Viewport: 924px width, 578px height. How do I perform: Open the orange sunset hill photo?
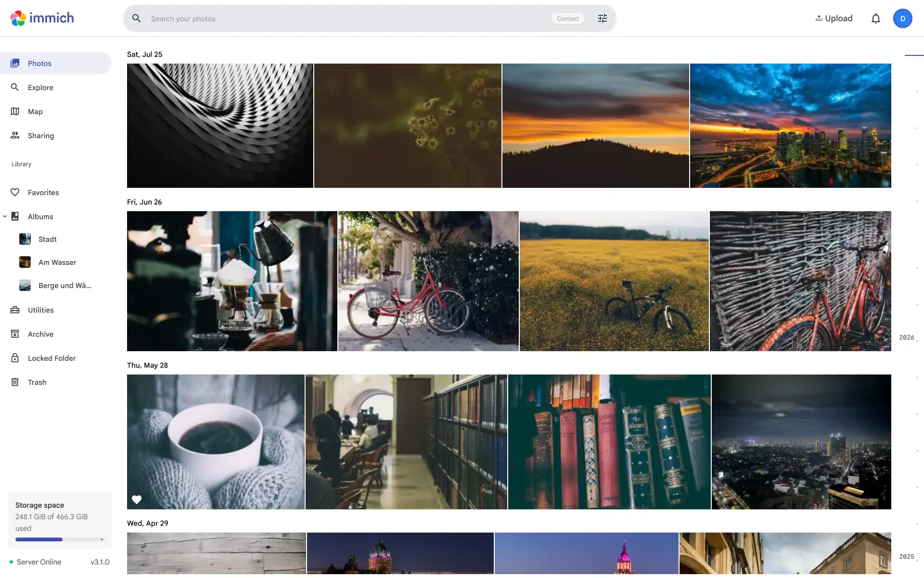coord(596,126)
